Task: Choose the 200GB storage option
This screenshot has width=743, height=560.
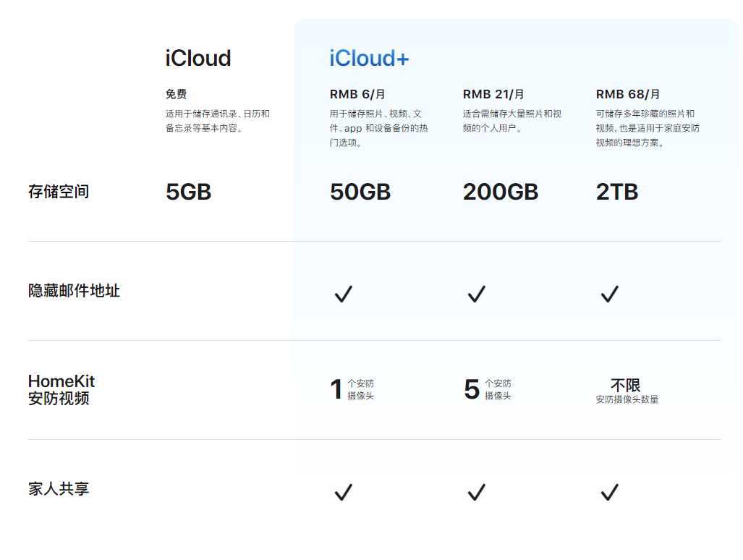Action: click(499, 192)
